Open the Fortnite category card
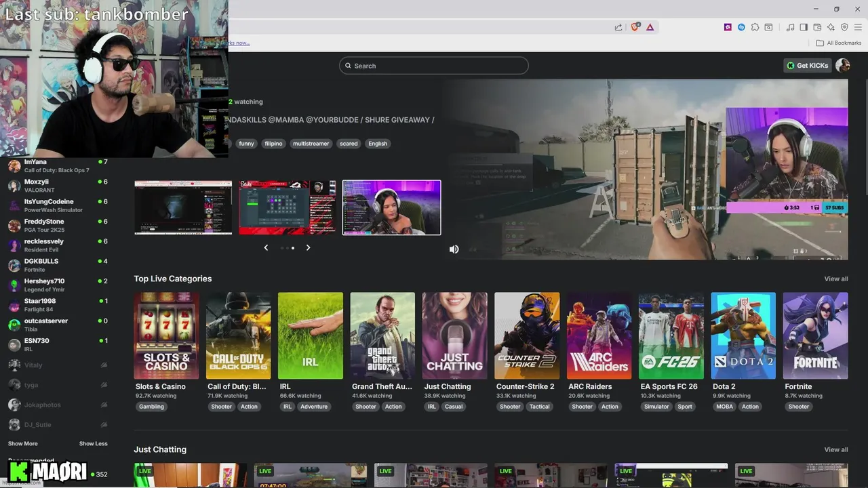 [x=815, y=335]
